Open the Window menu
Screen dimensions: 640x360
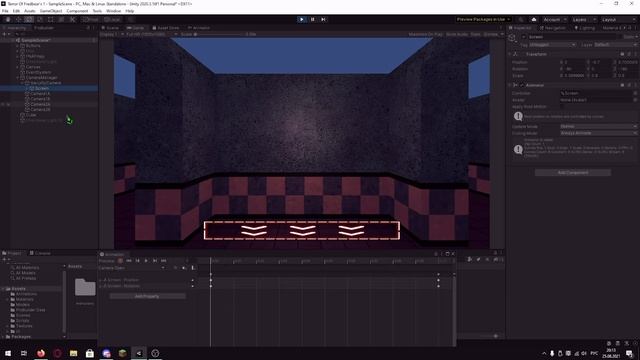(113, 11)
